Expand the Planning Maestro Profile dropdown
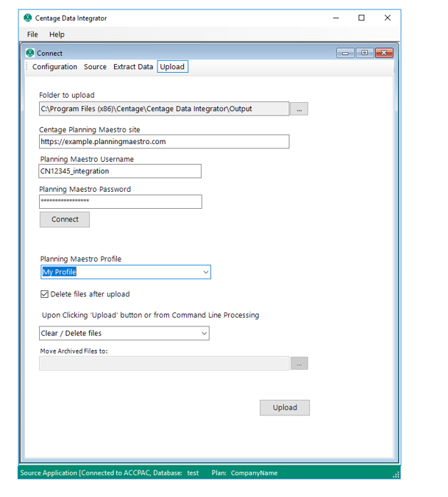Screen dimensions: 448x497 [206, 272]
